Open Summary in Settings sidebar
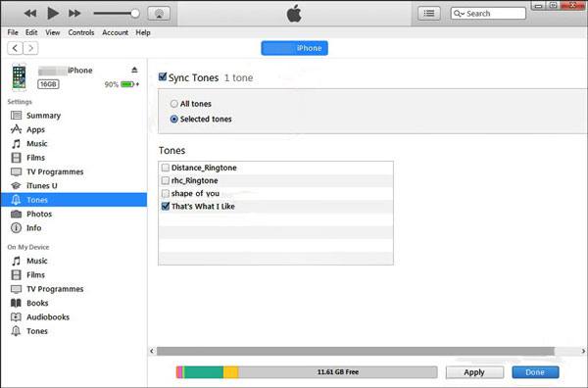This screenshot has width=588, height=388. pos(43,116)
